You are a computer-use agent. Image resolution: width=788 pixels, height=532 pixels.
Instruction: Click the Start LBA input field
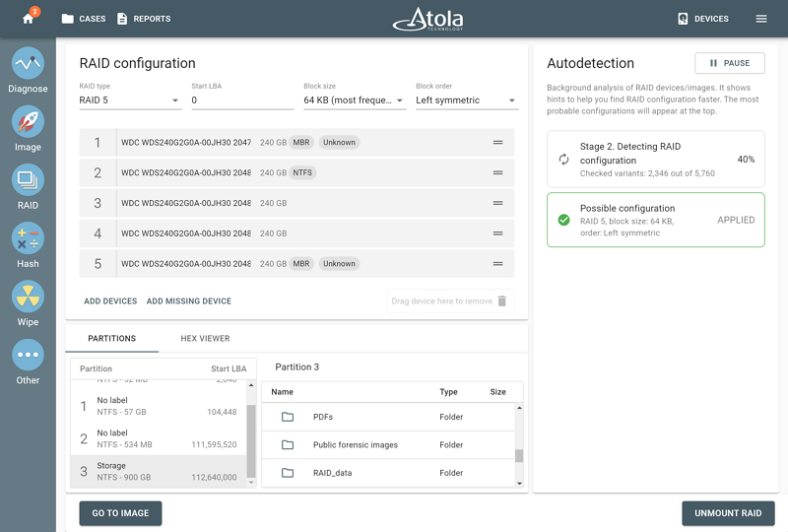pos(242,100)
